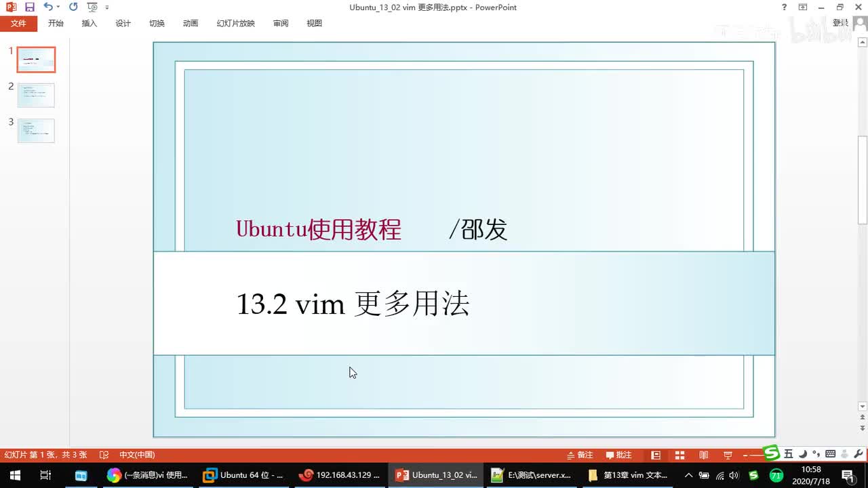868x488 pixels.
Task: Switch to the 设计 ribbon tab
Action: pos(123,23)
